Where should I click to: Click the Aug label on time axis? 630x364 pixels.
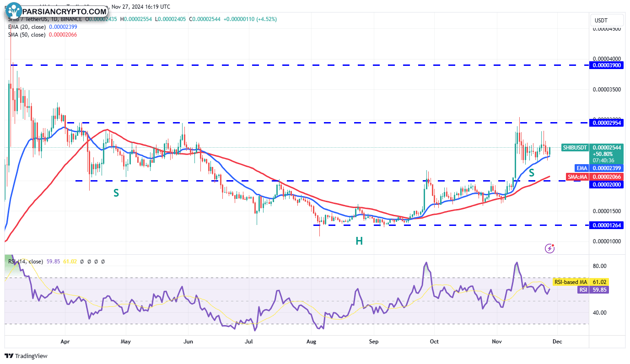312,342
